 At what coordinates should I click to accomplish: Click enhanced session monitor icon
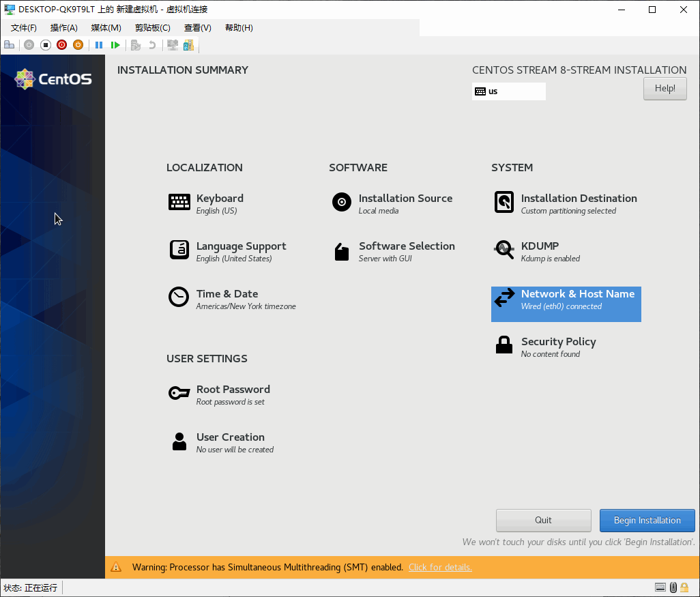pyautogui.click(x=173, y=44)
